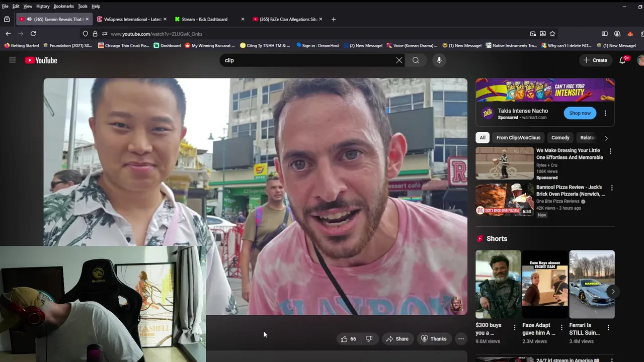This screenshot has width=644, height=362.
Task: Dislike the video with thumbs down
Action: click(369, 339)
